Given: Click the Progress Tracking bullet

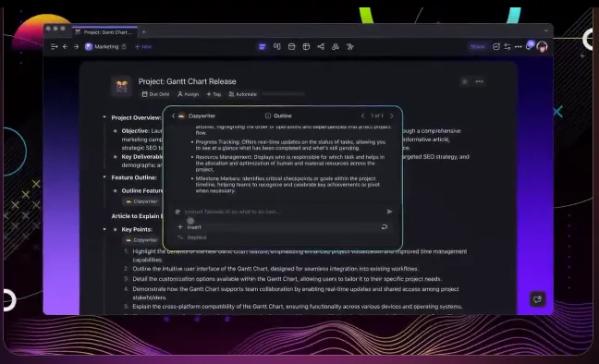Looking at the screenshot, I should pos(290,145).
